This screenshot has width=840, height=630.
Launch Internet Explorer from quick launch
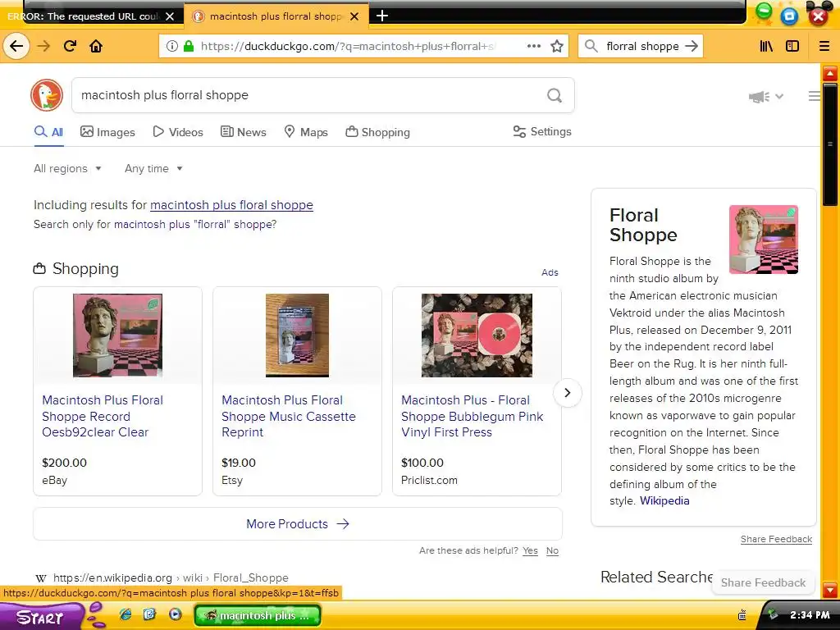point(126,614)
